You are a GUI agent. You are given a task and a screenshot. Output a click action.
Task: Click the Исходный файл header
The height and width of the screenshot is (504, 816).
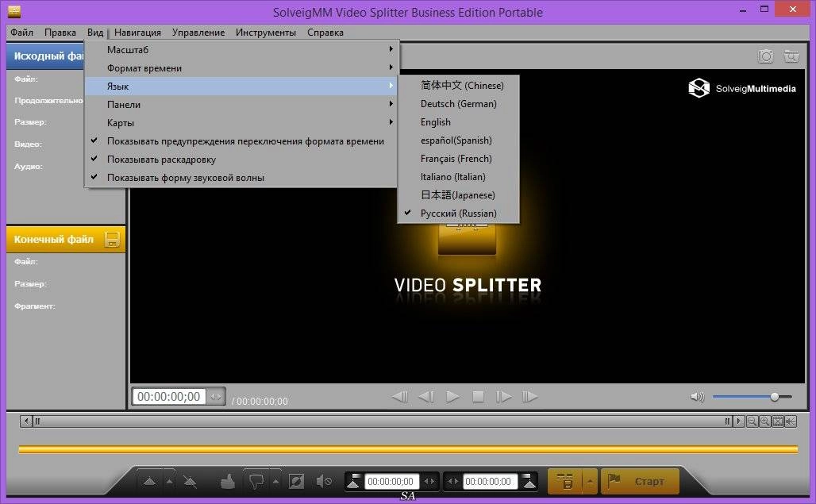click(46, 56)
